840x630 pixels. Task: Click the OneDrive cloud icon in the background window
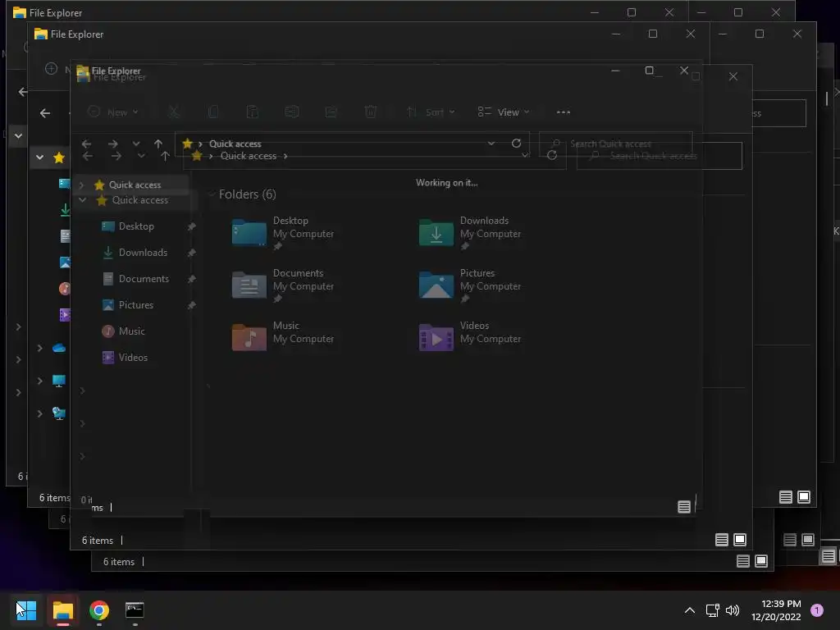59,348
